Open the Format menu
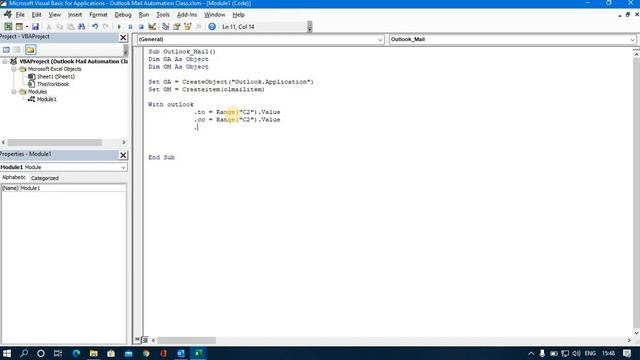The height and width of the screenshot is (360, 640). click(x=98, y=15)
